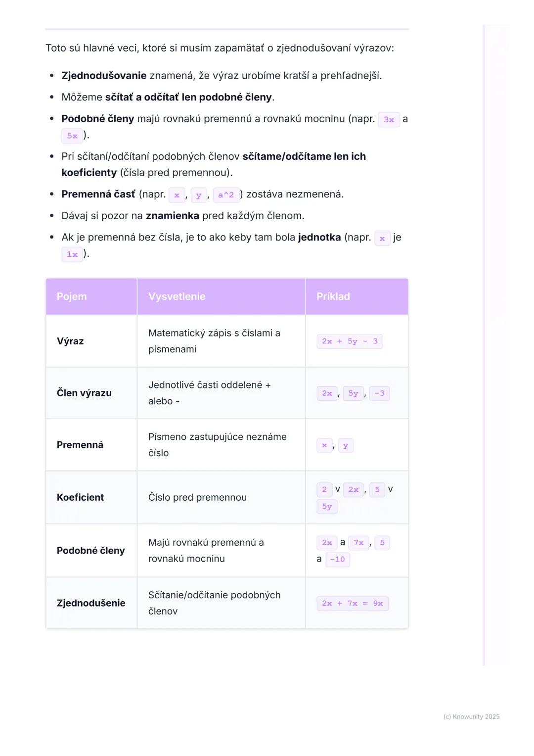Click the "3x" code chip

pos(389,120)
